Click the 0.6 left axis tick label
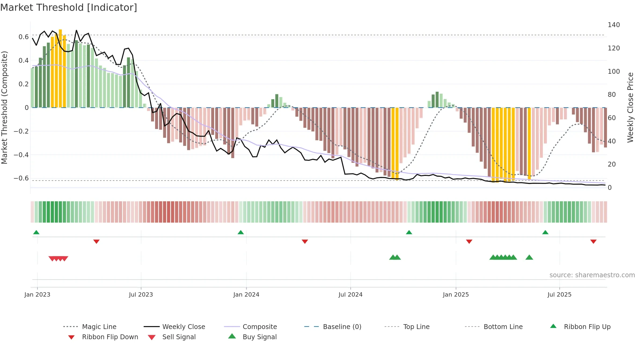Screen dimensions: 644x362 tap(24, 37)
